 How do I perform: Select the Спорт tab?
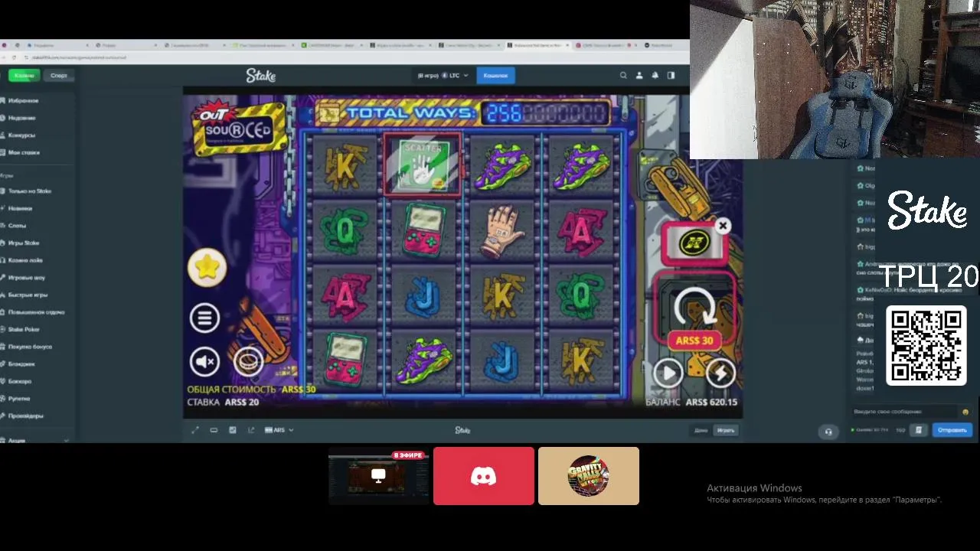tap(58, 76)
